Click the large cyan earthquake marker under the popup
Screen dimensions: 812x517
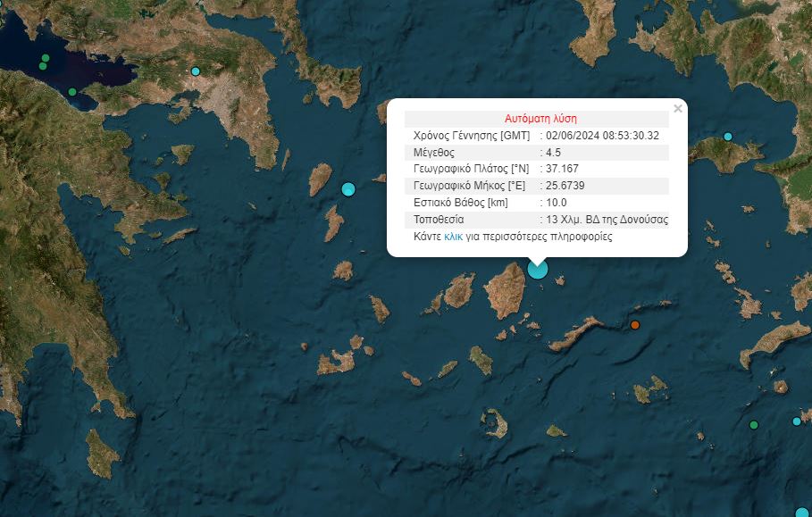(537, 268)
